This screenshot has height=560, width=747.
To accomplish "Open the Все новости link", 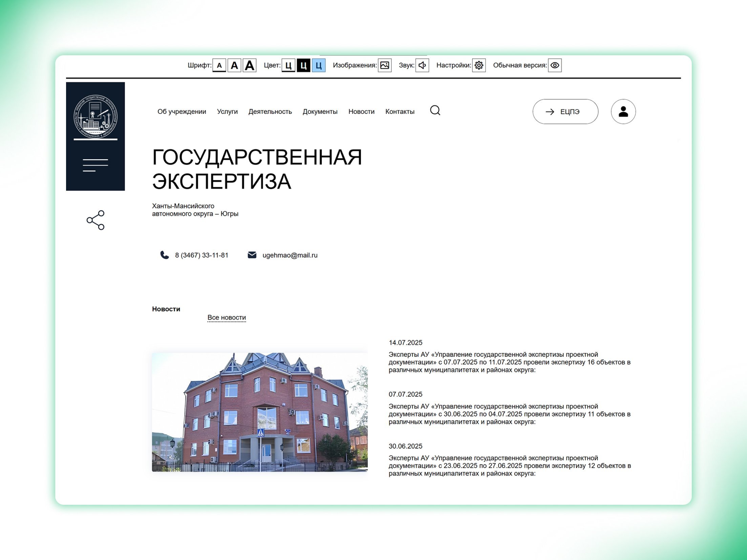I will tap(226, 317).
